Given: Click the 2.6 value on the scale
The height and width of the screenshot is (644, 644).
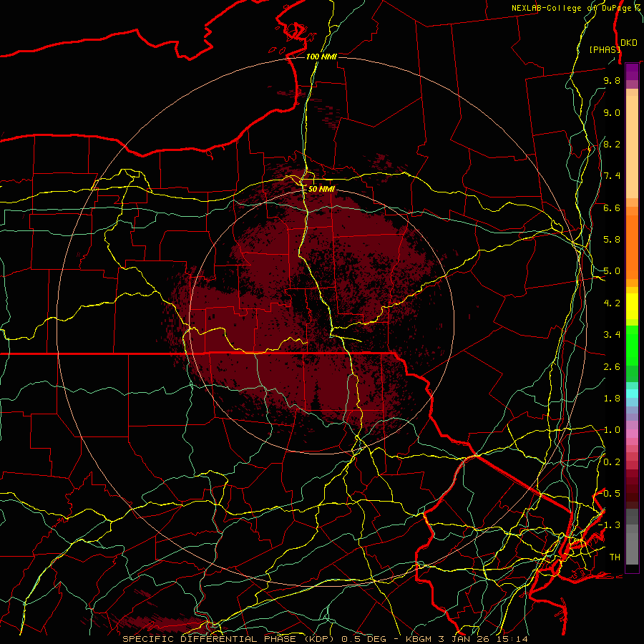Looking at the screenshot, I should click(612, 367).
